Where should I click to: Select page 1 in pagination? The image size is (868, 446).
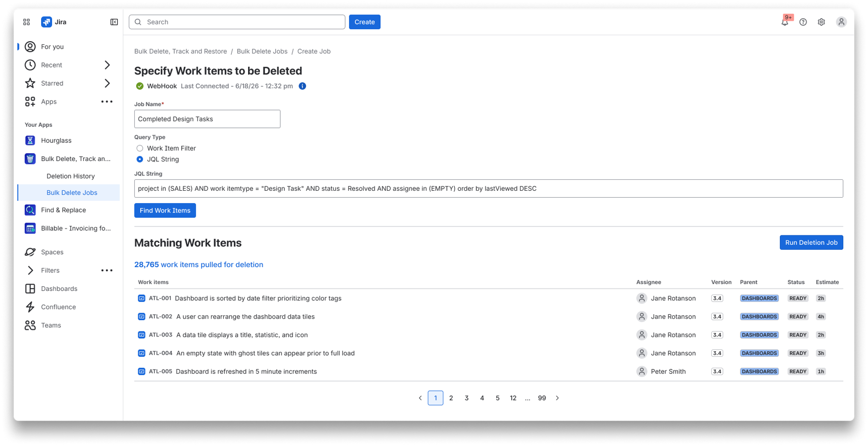tap(436, 398)
